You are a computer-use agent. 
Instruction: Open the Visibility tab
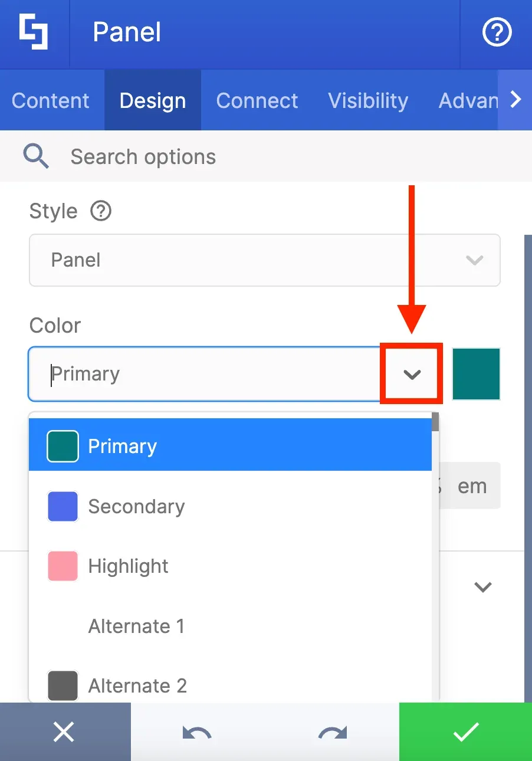tap(368, 100)
